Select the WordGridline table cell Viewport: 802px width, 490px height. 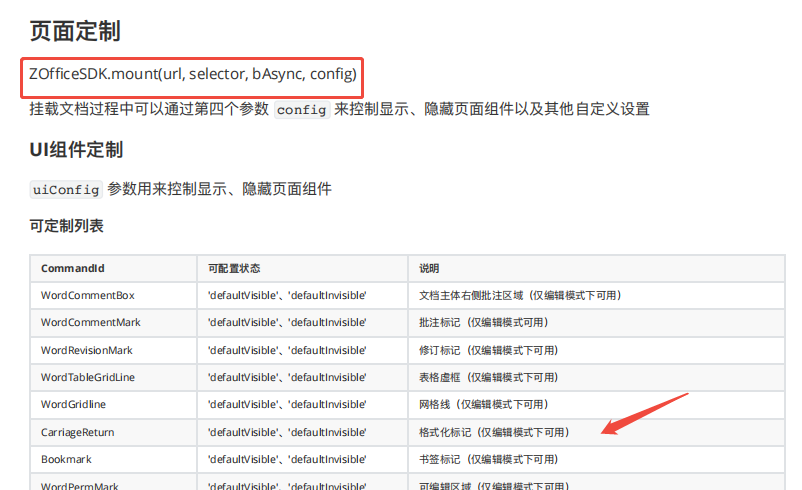[x=73, y=404]
